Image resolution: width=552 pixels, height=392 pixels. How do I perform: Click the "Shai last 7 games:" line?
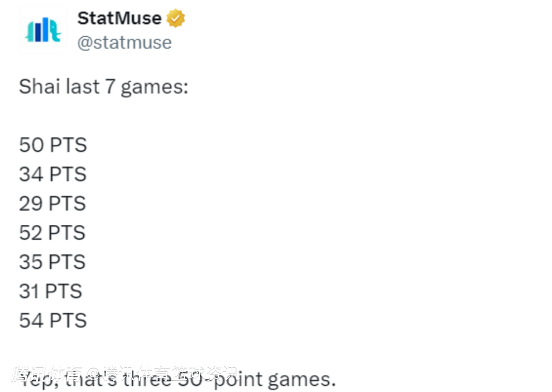pyautogui.click(x=104, y=86)
